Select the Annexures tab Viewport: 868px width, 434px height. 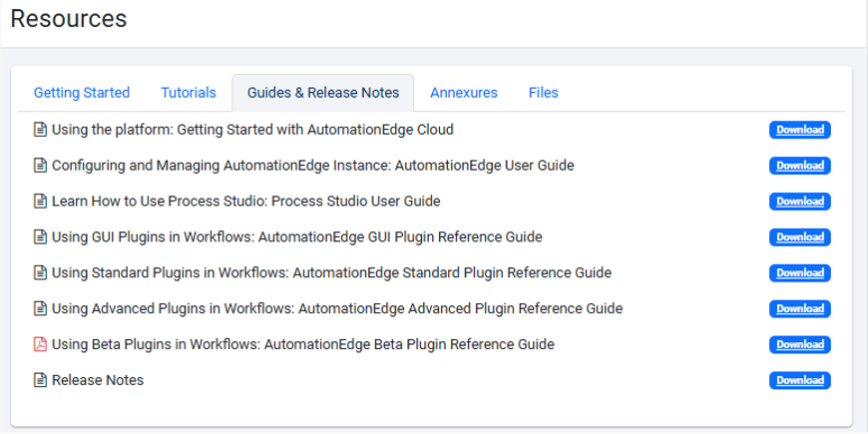point(464,93)
